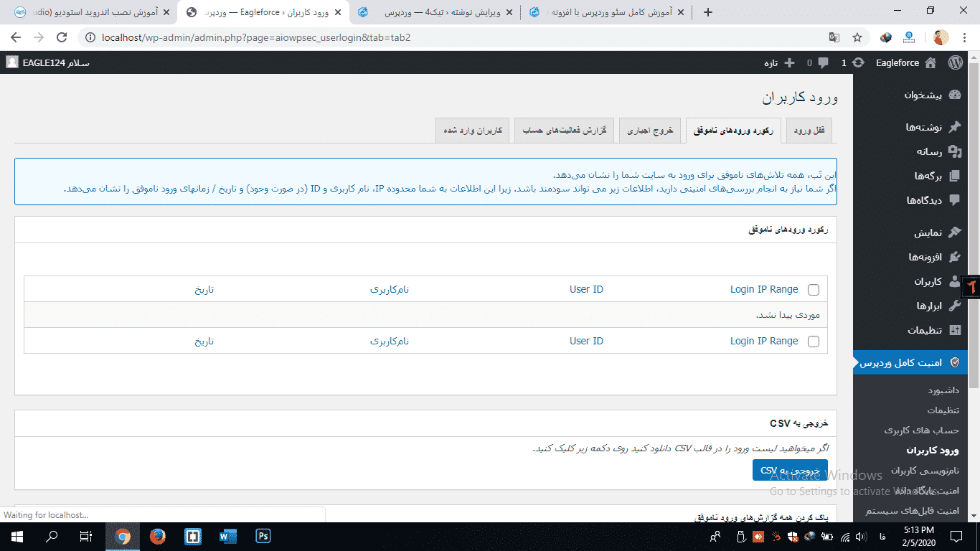Open حساب های کاربری submenu item
This screenshot has height=551, width=980.
point(921,430)
